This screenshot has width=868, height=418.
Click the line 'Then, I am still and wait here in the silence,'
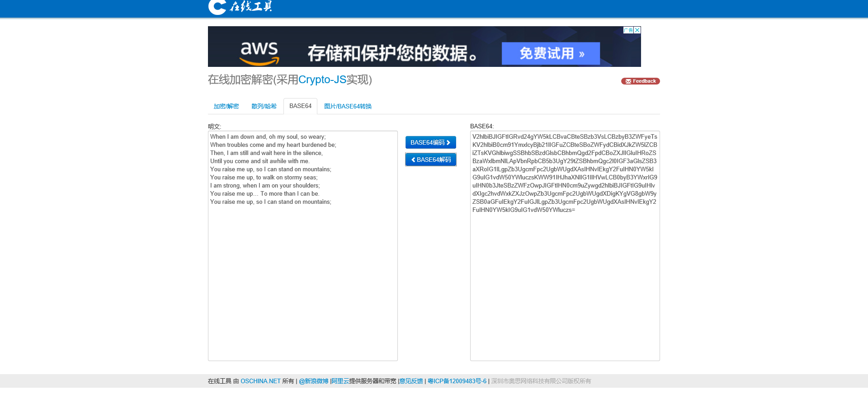266,153
